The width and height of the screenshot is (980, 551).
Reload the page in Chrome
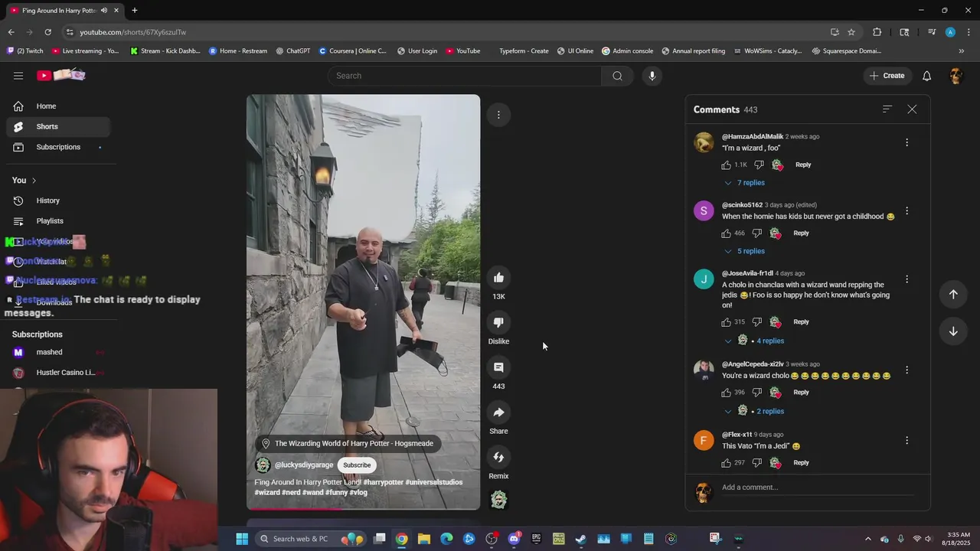(47, 32)
